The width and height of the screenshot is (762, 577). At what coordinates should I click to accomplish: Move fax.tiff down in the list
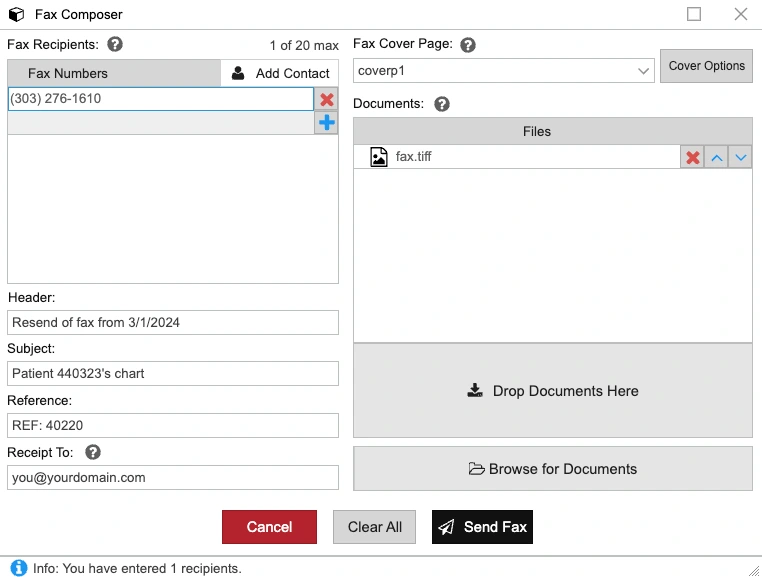click(x=740, y=158)
